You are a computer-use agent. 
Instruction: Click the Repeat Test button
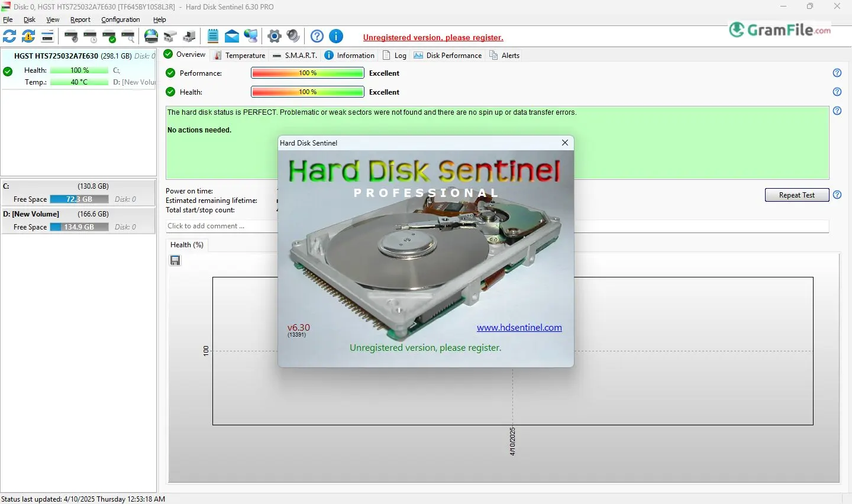[797, 195]
